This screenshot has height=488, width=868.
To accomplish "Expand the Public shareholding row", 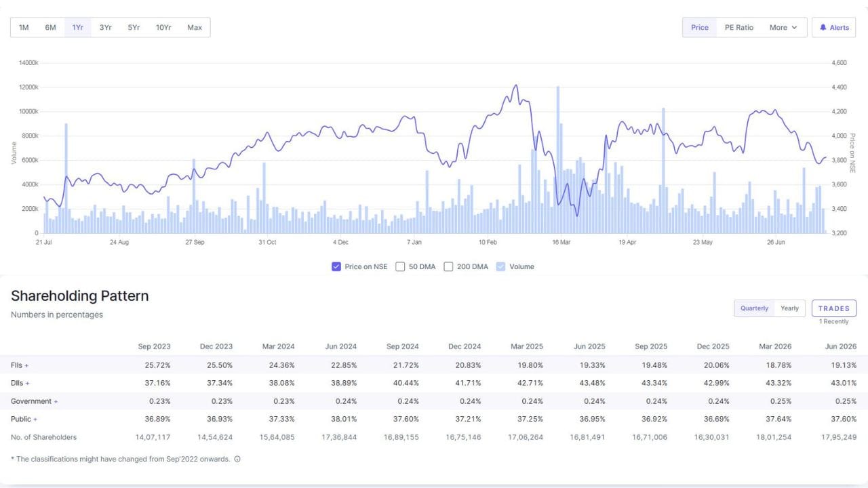I will click(24, 419).
